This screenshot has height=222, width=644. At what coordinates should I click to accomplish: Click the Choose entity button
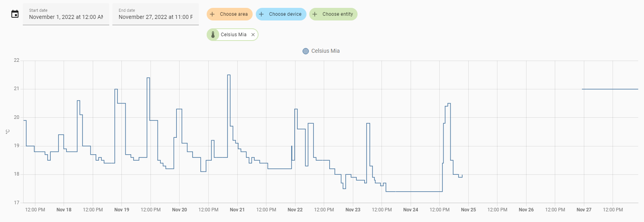point(333,14)
